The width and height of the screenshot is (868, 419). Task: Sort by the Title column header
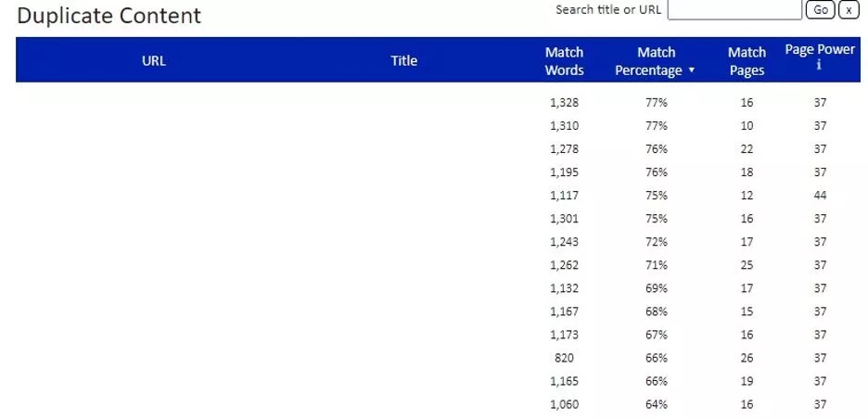click(403, 61)
